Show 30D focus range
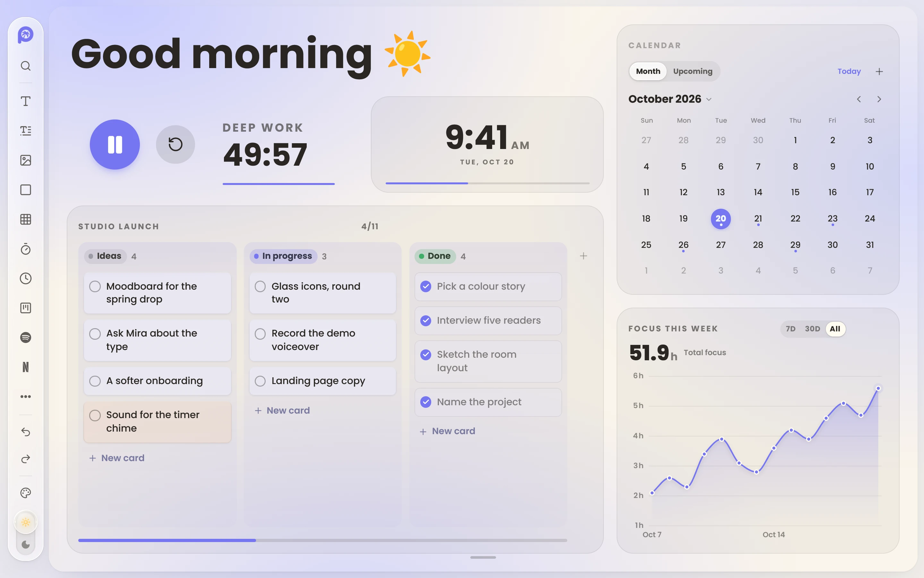Viewport: 924px width, 578px height. pyautogui.click(x=812, y=329)
